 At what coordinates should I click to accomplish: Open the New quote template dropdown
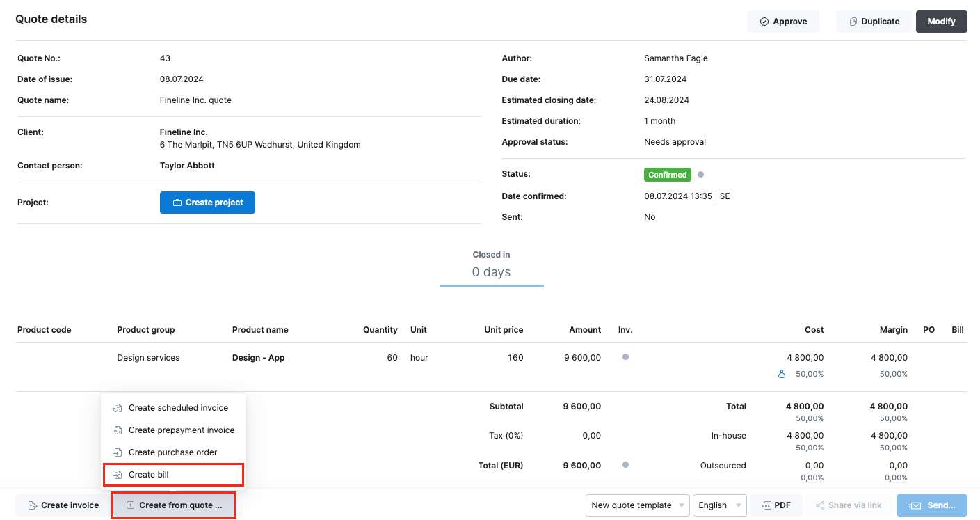pos(636,505)
